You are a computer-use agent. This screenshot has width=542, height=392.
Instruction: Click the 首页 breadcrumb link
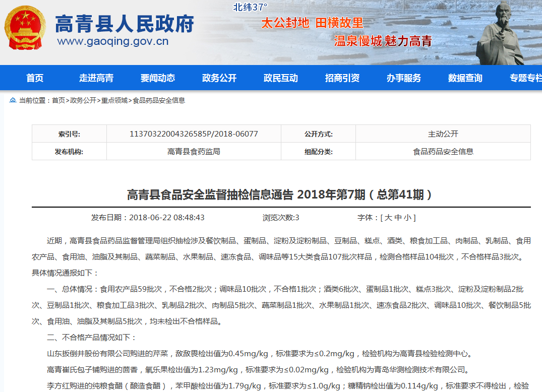(x=58, y=100)
